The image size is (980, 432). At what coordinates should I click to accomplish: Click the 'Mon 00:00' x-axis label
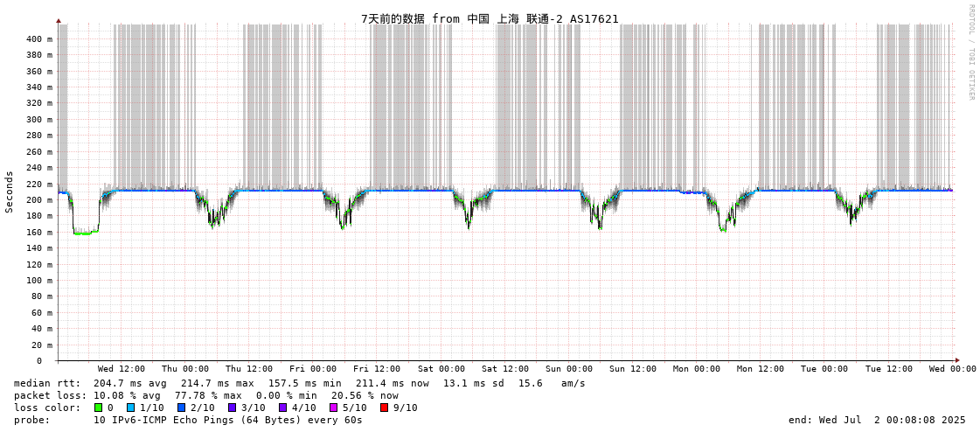coord(696,369)
